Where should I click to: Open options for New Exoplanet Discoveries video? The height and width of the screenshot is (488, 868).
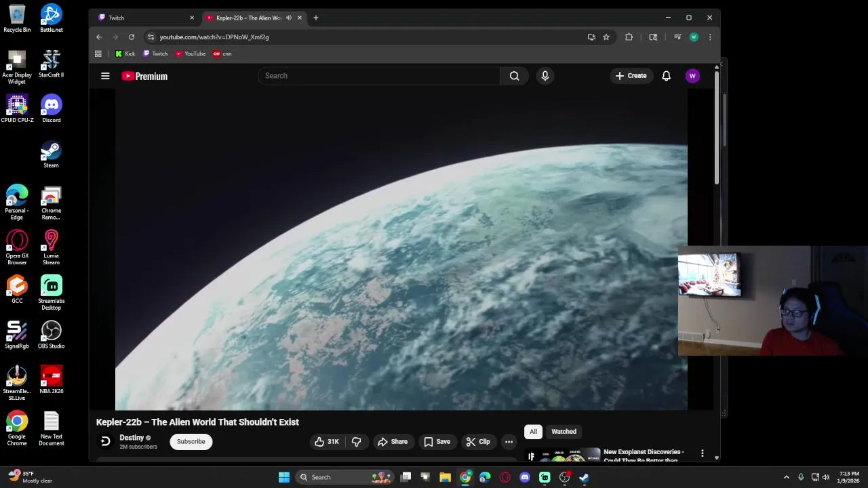[x=703, y=453]
